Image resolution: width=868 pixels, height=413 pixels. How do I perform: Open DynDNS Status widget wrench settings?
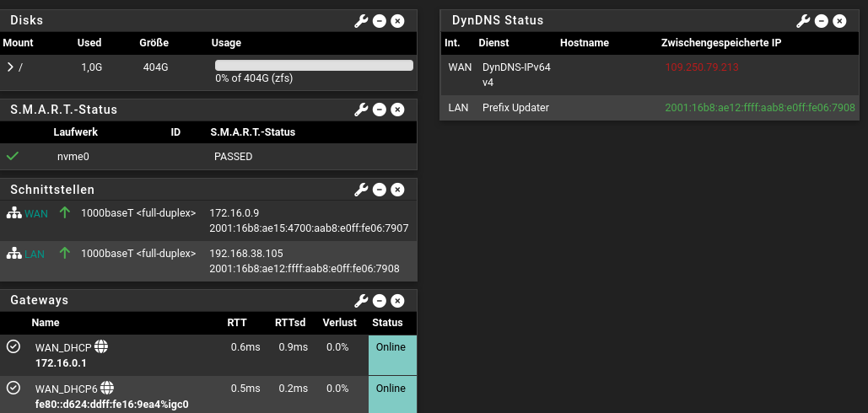point(804,21)
